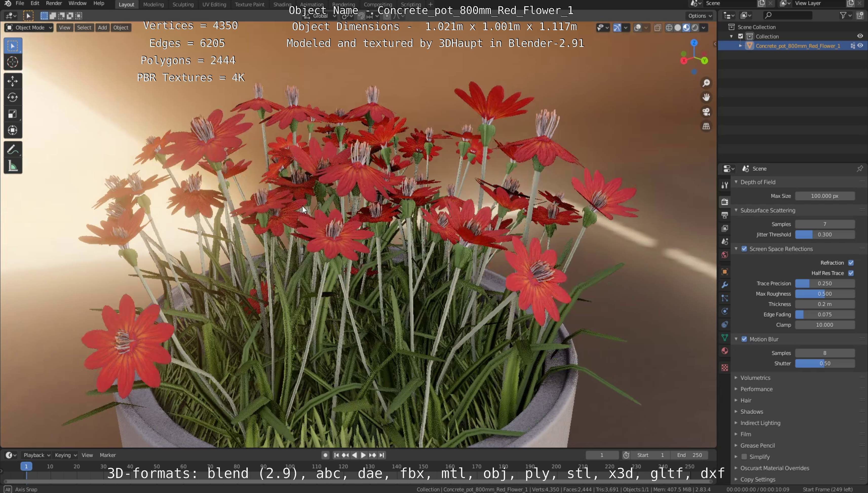
Task: Hide the Collection with eye icon
Action: point(860,36)
